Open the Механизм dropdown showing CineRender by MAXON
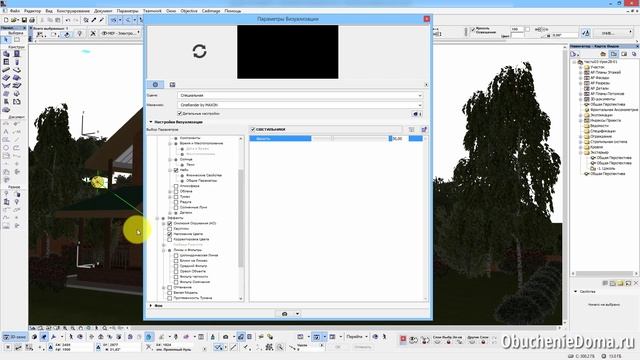This screenshot has height=360, width=640. tap(300, 105)
